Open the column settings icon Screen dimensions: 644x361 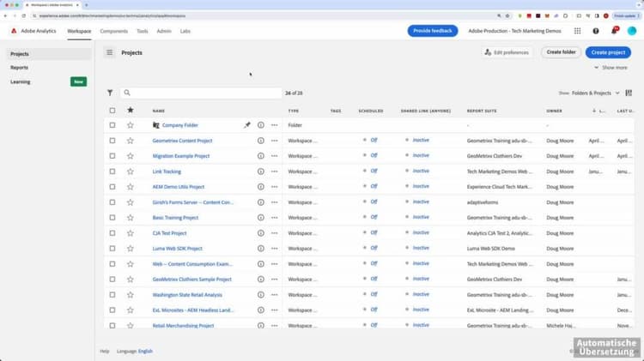pyautogui.click(x=629, y=93)
